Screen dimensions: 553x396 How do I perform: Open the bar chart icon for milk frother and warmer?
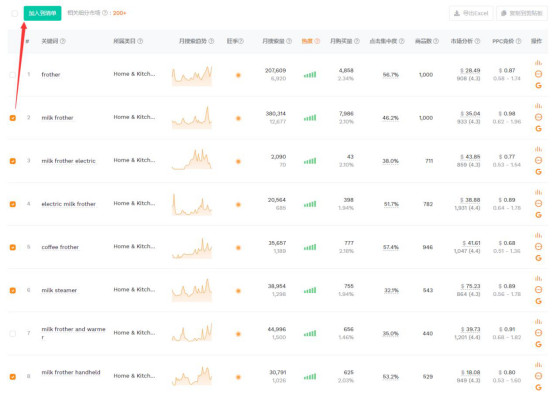538,322
